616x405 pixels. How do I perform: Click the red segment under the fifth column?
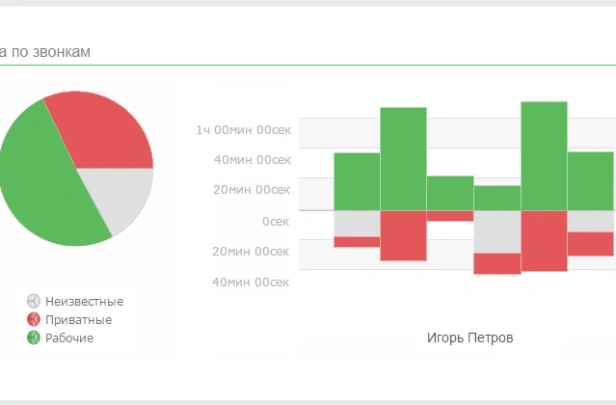pyautogui.click(x=544, y=240)
